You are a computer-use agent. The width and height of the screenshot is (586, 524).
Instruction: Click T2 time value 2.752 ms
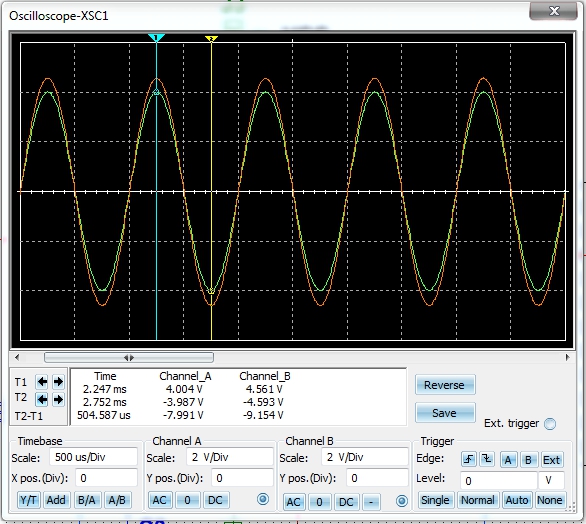pyautogui.click(x=105, y=403)
